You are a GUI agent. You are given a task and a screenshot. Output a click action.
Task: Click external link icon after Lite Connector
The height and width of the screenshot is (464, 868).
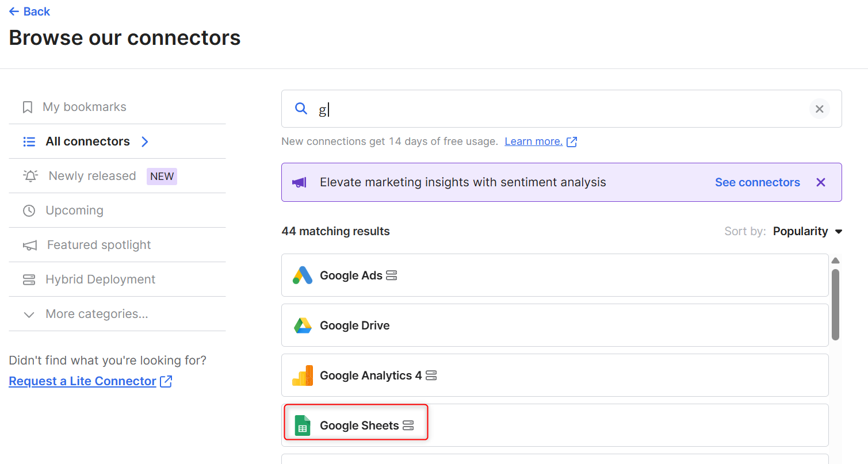[x=166, y=381]
